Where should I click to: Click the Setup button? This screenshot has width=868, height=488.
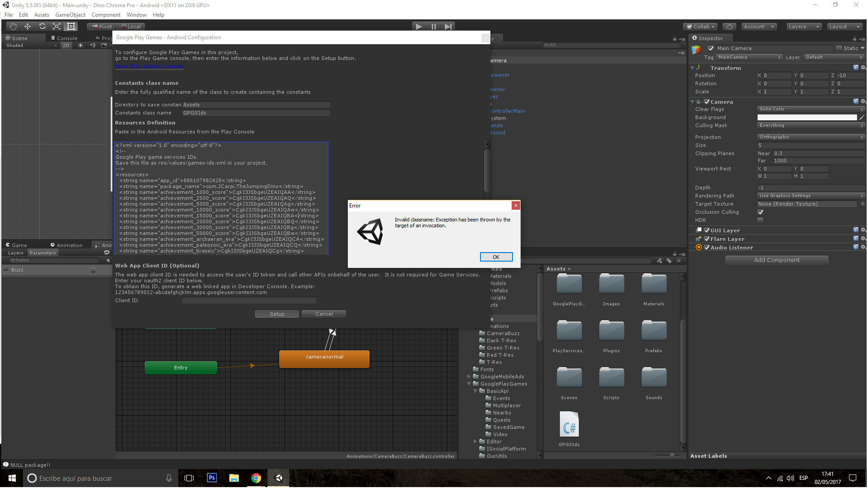277,314
